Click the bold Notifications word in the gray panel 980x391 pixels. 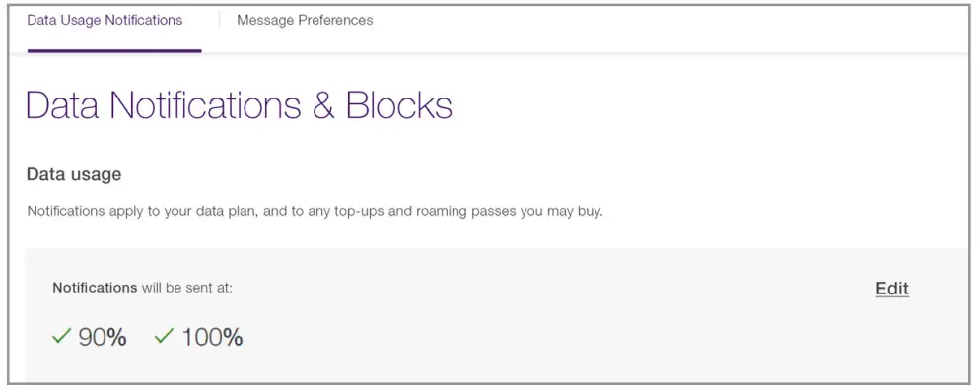(95, 288)
